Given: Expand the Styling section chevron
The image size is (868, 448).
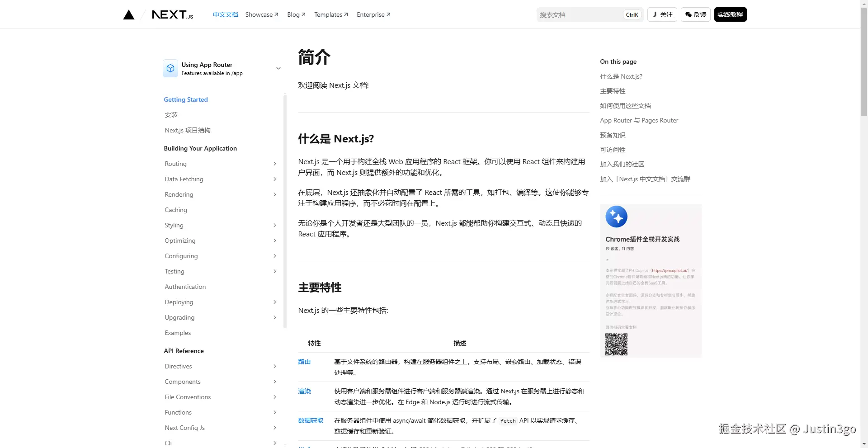Looking at the screenshot, I should click(275, 225).
